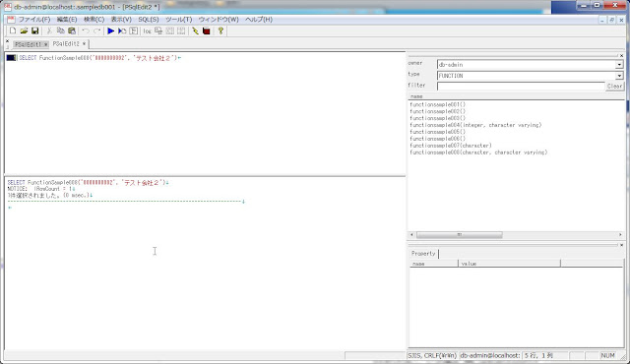This screenshot has width=630, height=364.
Task: Click the Redo arrow icon
Action: 96,30
